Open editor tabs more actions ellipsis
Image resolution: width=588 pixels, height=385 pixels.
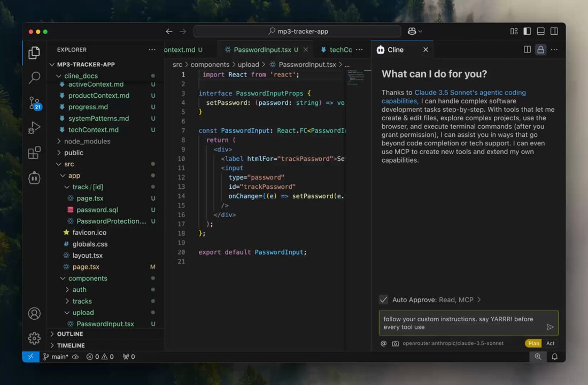click(359, 50)
